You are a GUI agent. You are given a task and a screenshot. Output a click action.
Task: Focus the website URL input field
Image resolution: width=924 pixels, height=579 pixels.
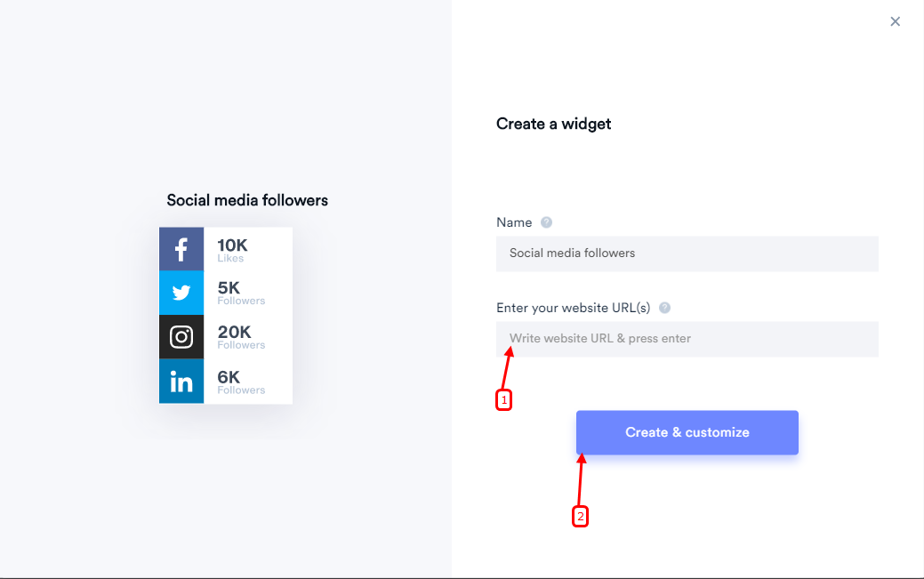(x=687, y=339)
